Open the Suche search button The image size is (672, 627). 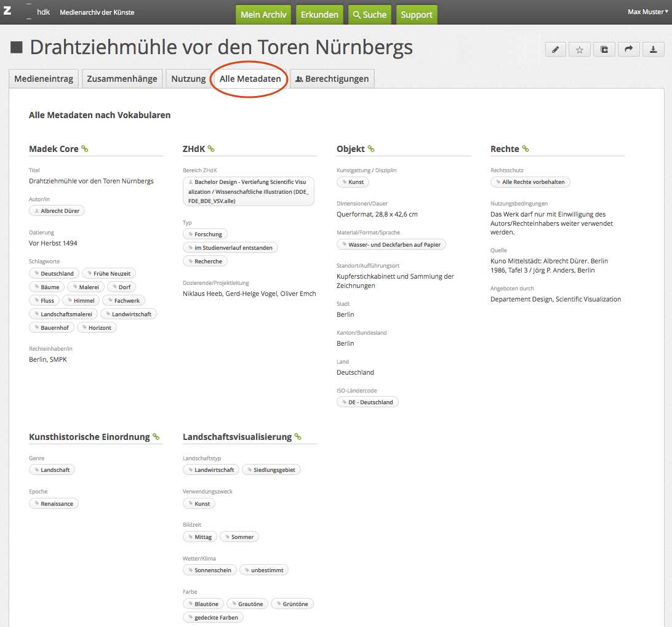(369, 15)
